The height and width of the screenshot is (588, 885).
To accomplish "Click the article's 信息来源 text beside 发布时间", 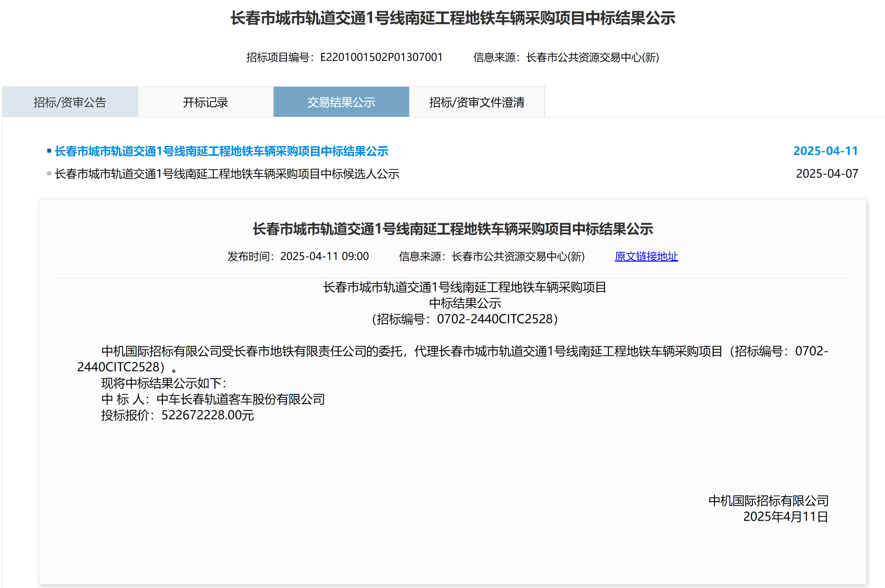I will coord(492,257).
